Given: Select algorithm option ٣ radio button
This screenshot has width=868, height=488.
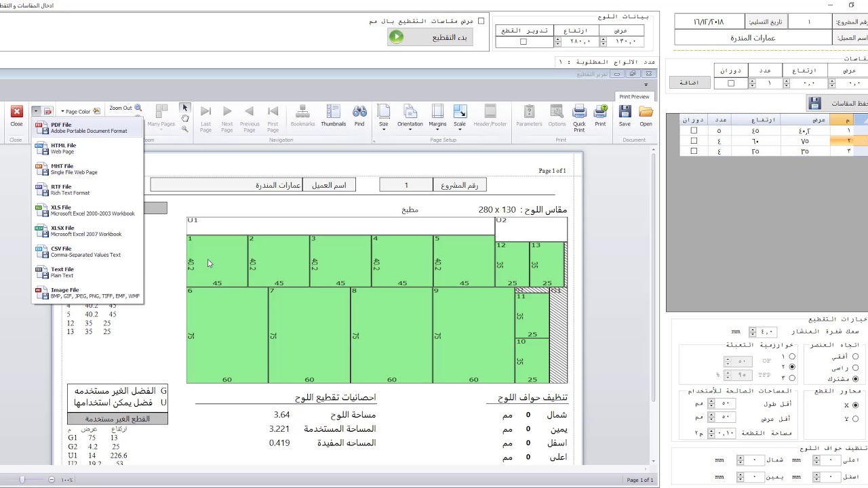Looking at the screenshot, I should 792,378.
